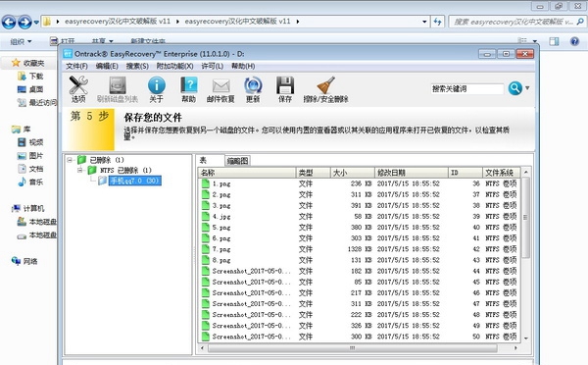
Task: Go forward in the Explorer window
Action: [x=24, y=23]
